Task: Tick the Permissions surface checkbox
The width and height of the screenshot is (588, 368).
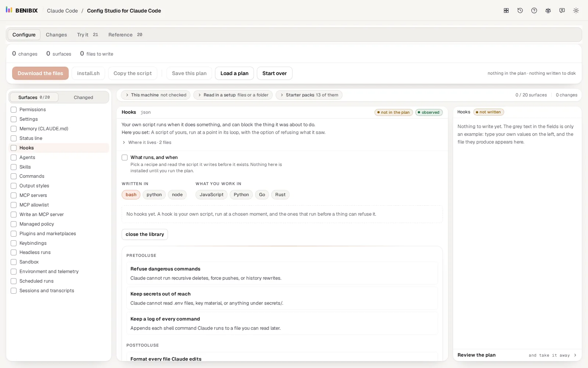Action: click(14, 110)
